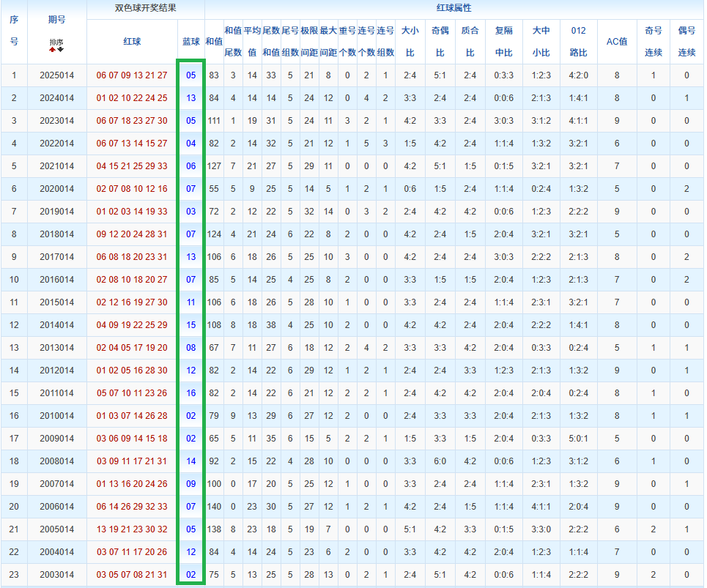The height and width of the screenshot is (588, 707).
Task: Click issue 2003014 in the last row
Action: (x=56, y=575)
